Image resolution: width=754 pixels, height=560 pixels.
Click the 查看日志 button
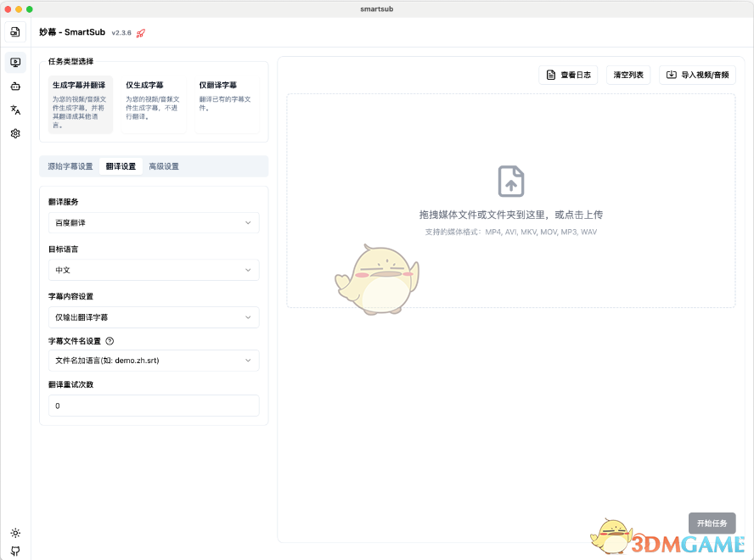click(568, 75)
